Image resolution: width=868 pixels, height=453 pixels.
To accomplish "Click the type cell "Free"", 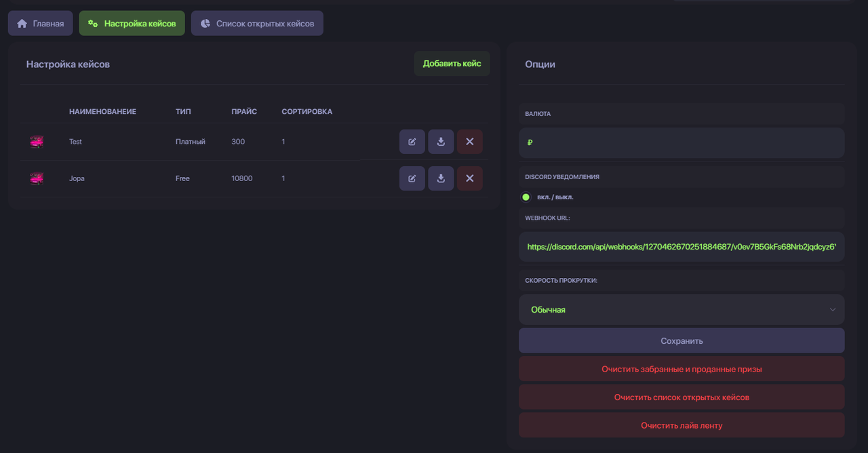I will 182,178.
